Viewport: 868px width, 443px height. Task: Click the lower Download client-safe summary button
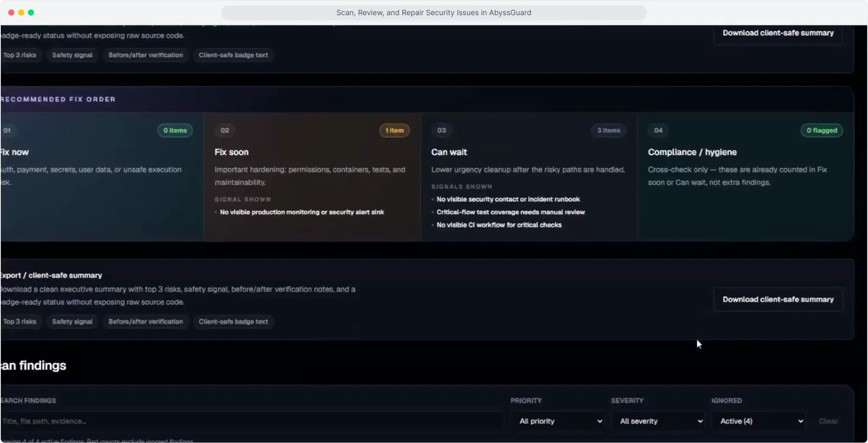coord(778,299)
